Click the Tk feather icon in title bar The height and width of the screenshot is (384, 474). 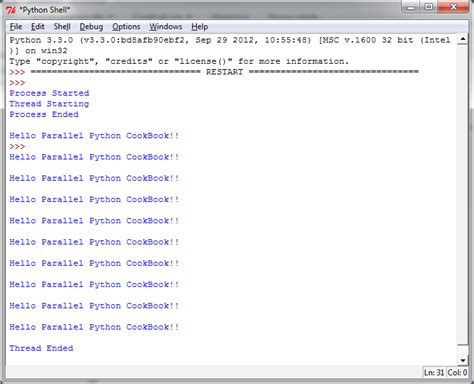(x=11, y=10)
